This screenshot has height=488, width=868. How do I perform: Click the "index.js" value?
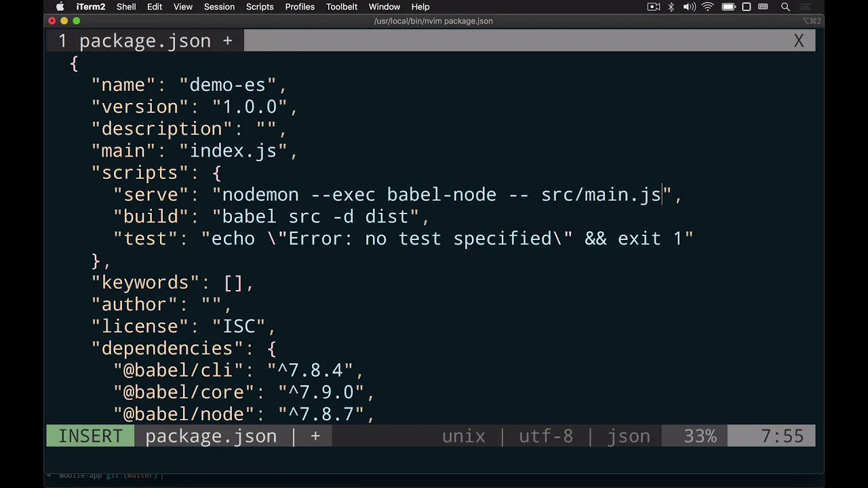click(x=233, y=151)
